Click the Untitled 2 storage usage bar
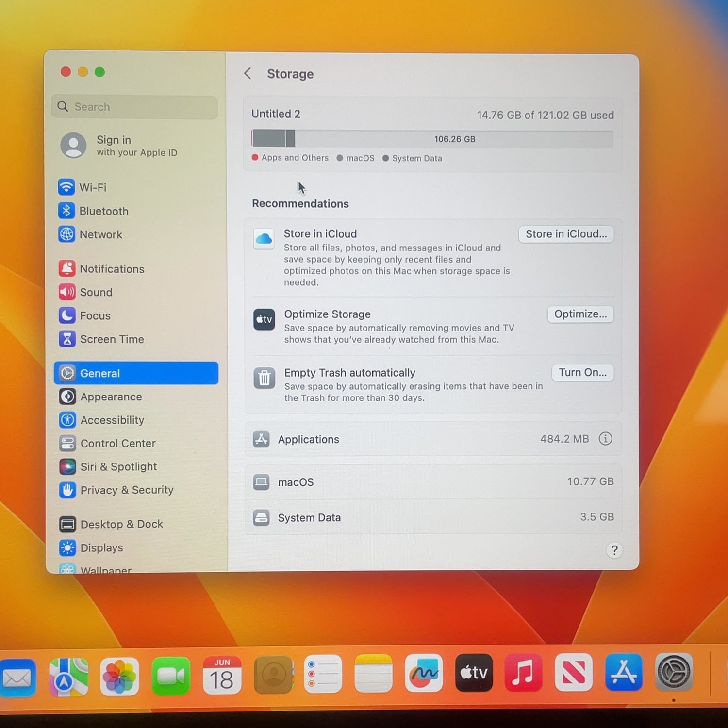 pos(432,139)
